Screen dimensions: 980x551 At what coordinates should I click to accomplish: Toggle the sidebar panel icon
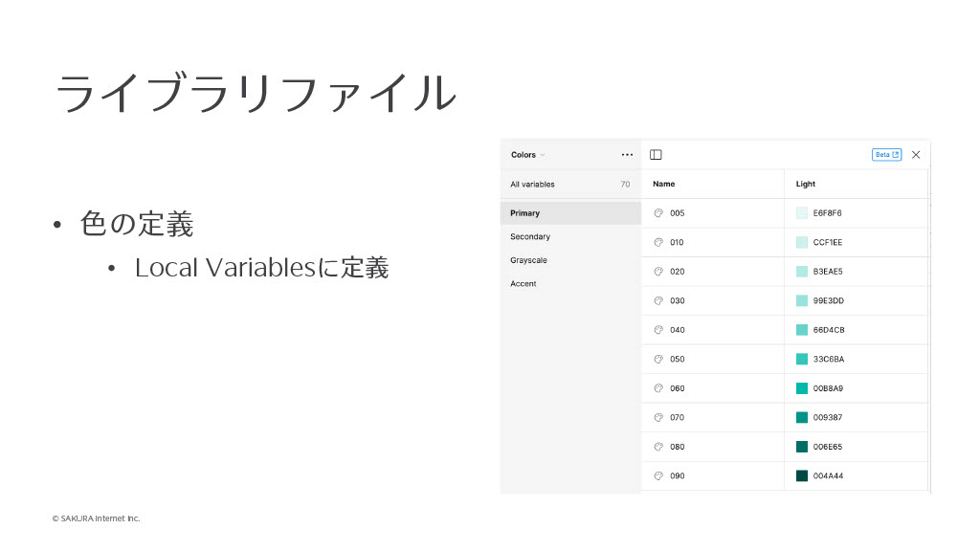tap(656, 155)
